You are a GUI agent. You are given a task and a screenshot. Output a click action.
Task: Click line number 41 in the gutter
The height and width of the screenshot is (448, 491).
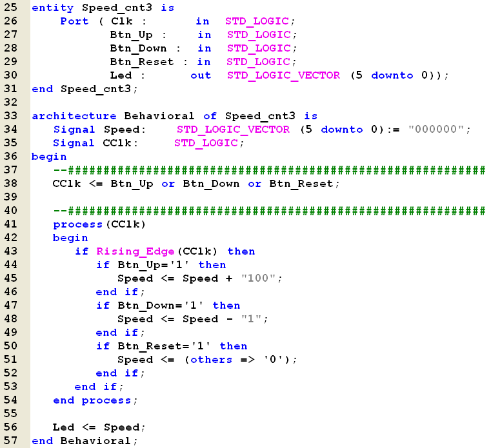(x=10, y=224)
